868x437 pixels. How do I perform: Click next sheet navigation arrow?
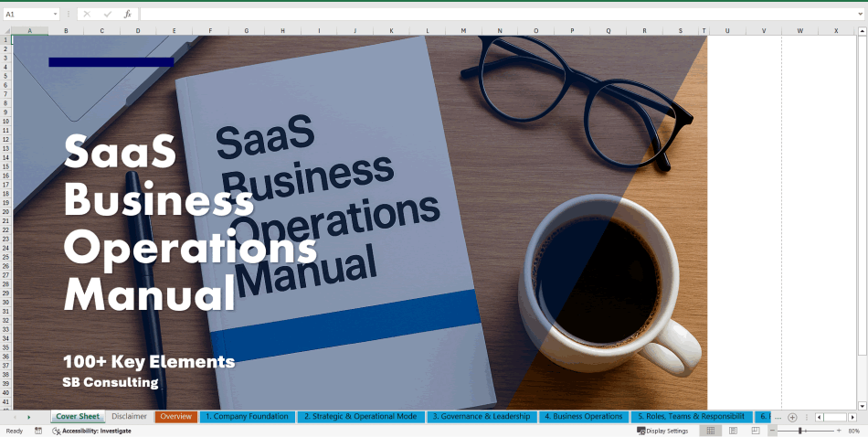click(29, 417)
